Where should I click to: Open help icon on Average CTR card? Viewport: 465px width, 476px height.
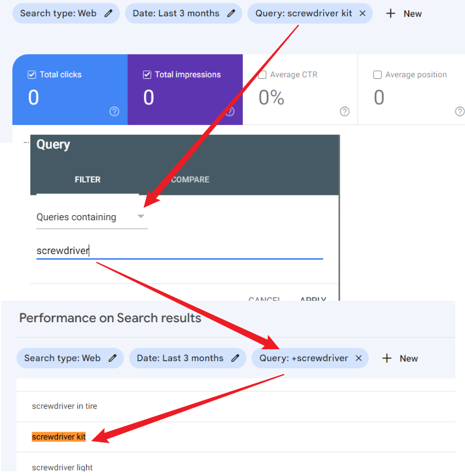[345, 112]
